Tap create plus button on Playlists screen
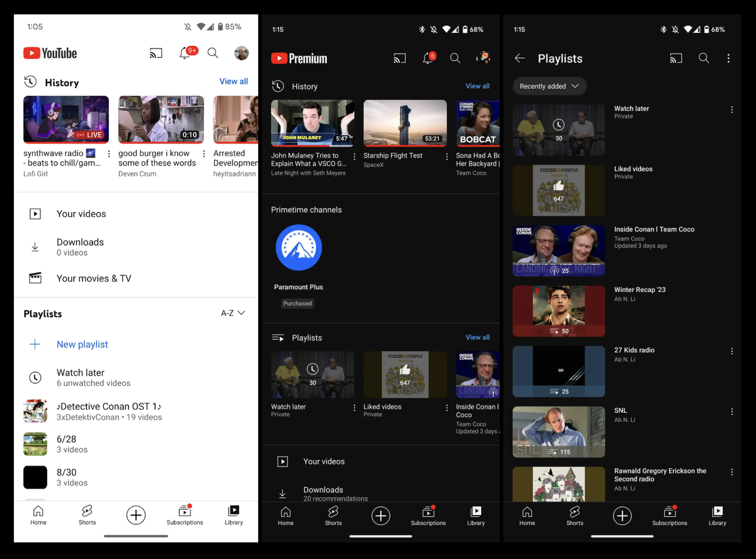The width and height of the screenshot is (756, 559). (x=622, y=516)
